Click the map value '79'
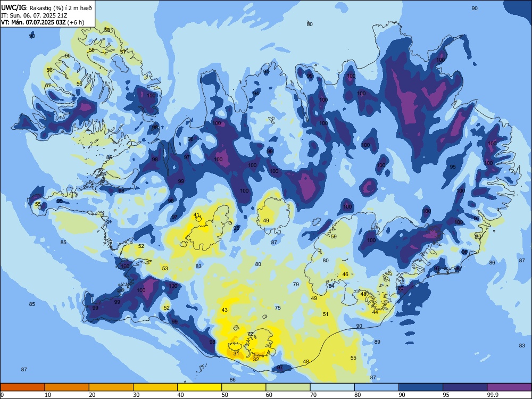Image resolution: width=532 pixels, height=399 pixels. point(296,284)
